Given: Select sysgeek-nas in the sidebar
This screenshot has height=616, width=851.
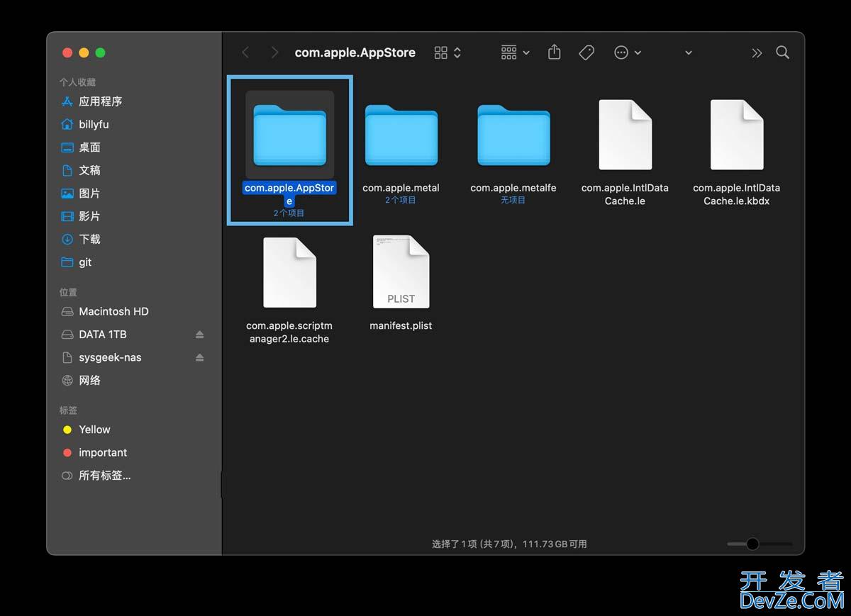Looking at the screenshot, I should click(x=110, y=357).
